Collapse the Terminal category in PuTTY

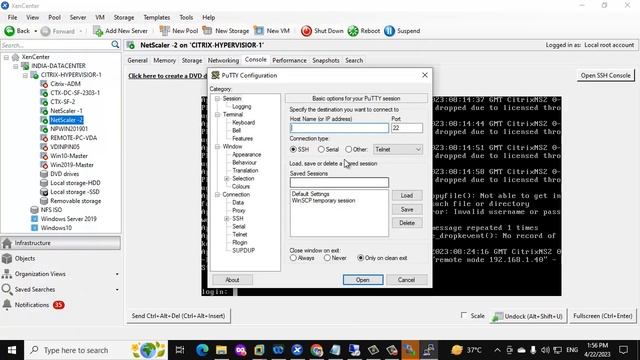(x=218, y=115)
